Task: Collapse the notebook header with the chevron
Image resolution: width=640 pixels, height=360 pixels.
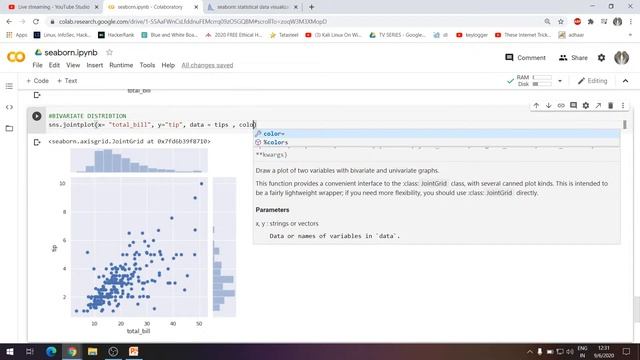Action: [x=625, y=81]
